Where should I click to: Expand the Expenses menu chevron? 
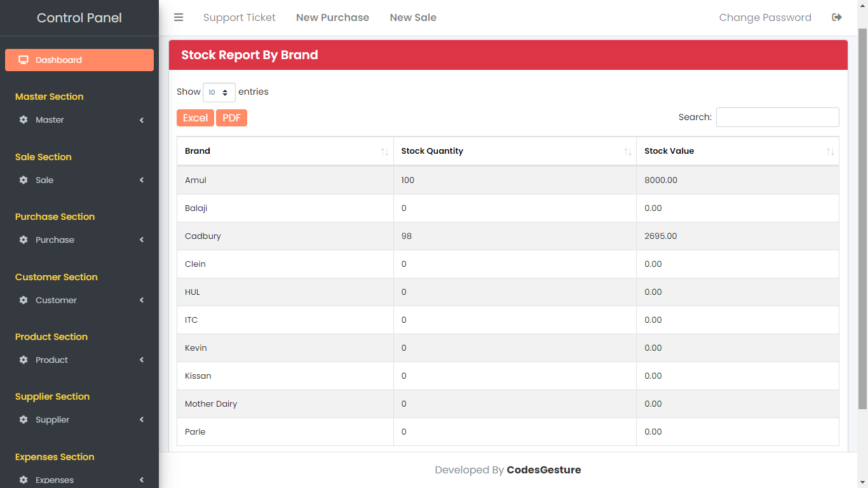coord(142,480)
